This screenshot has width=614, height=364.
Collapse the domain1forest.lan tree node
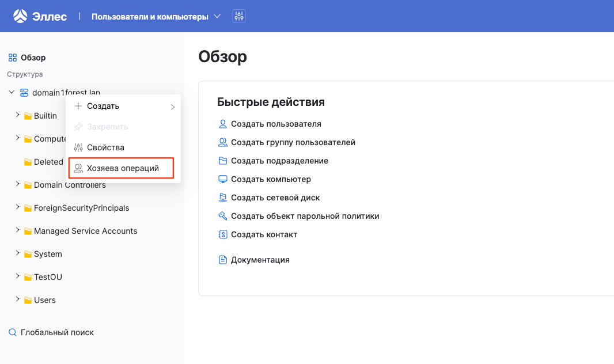12,92
